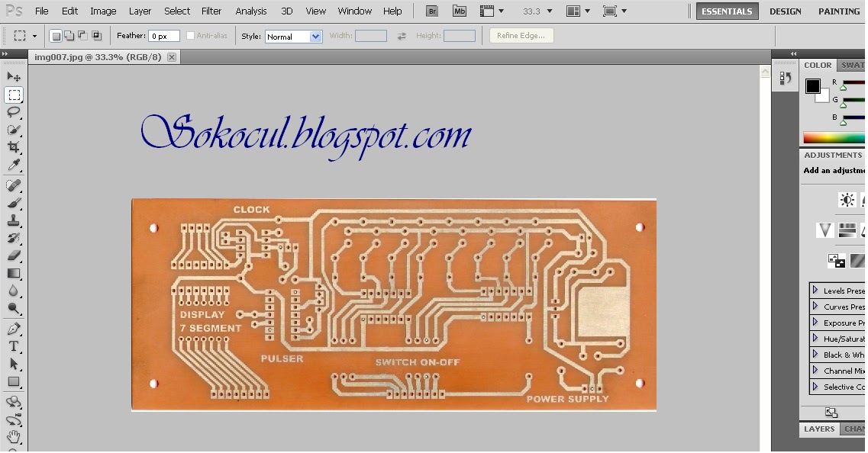Image resolution: width=868 pixels, height=453 pixels.
Task: Select the Spot Healing Brush tool
Action: click(14, 185)
